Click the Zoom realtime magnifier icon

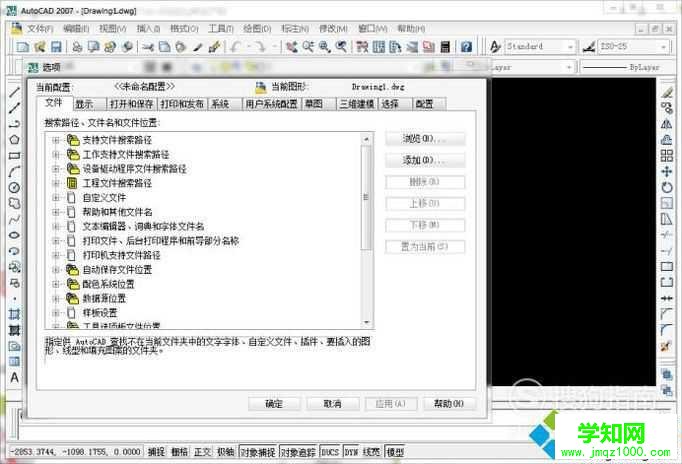click(308, 47)
